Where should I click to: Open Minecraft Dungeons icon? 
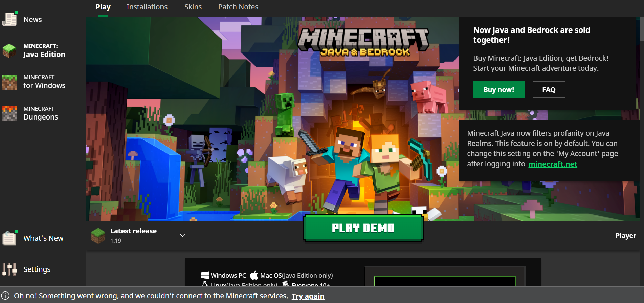pos(9,113)
